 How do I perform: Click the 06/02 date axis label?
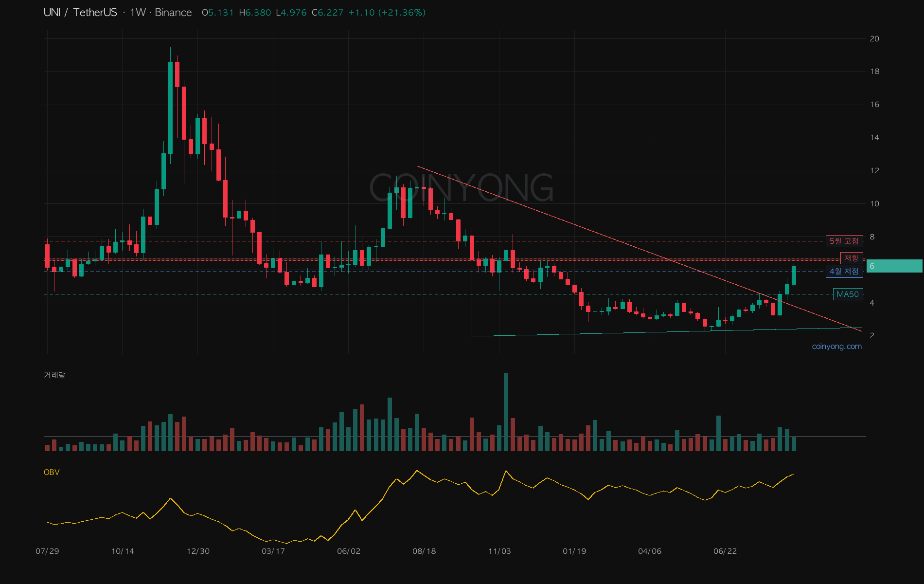click(349, 551)
